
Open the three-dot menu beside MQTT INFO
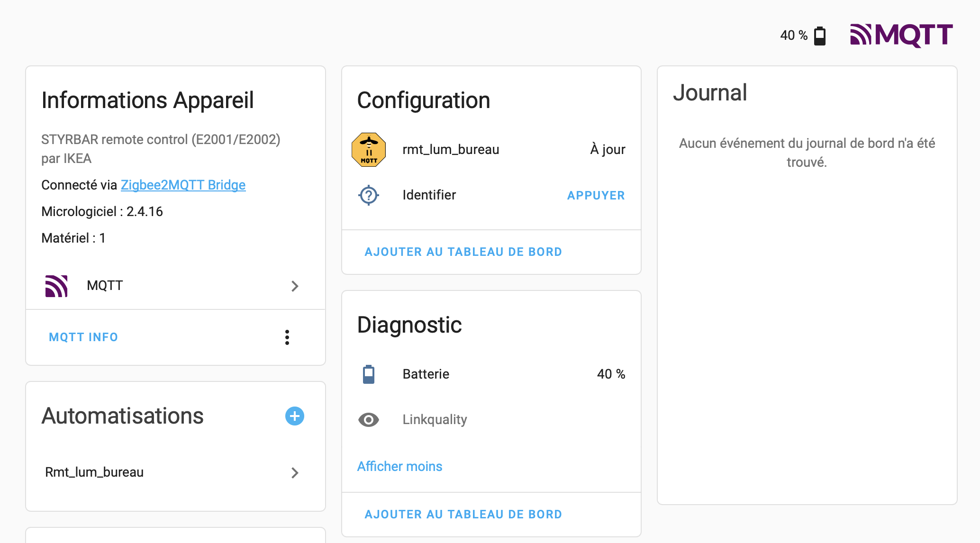(287, 337)
